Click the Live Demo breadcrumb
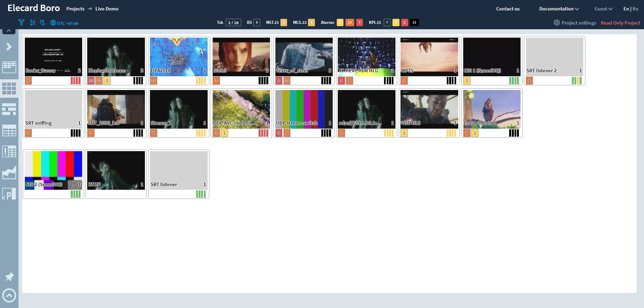Image resolution: width=644 pixels, height=308 pixels. (107, 9)
